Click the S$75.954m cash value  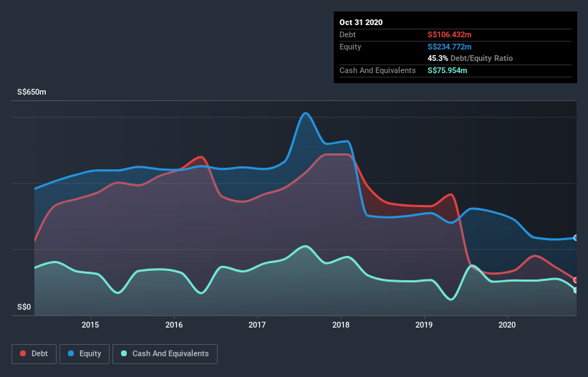tap(448, 70)
